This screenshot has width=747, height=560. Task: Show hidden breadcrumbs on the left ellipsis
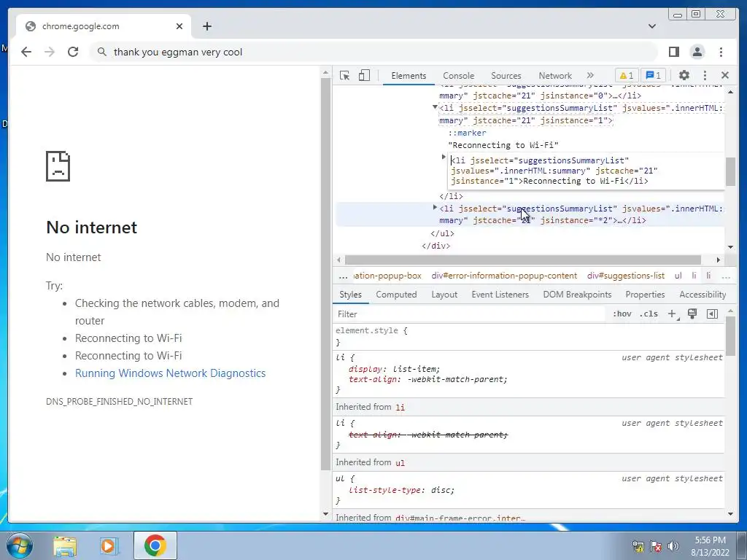coord(343,276)
